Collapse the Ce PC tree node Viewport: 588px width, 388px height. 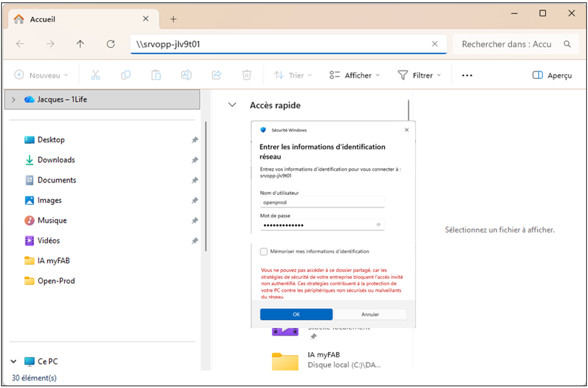[14, 362]
